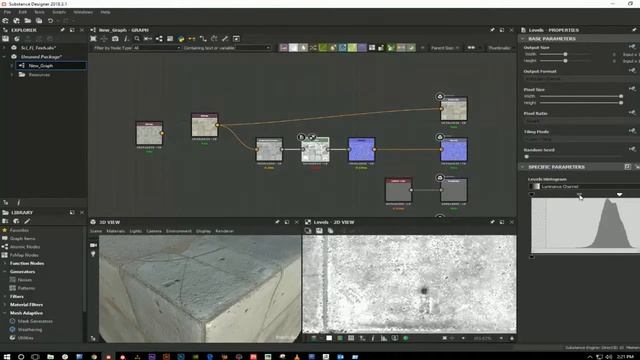Click the save image icon in Levels 2D View
640x360 pixels.
click(x=319, y=231)
